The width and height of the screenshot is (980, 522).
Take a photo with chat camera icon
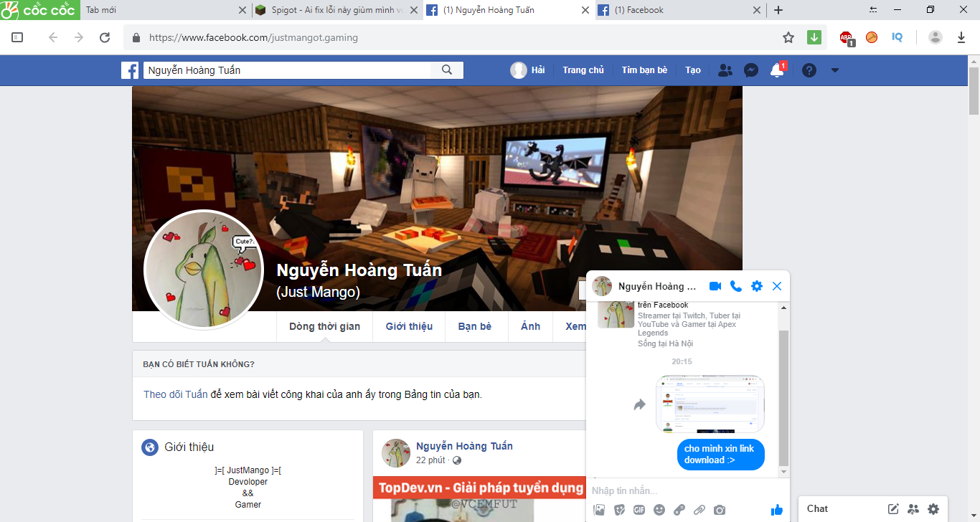click(x=720, y=510)
